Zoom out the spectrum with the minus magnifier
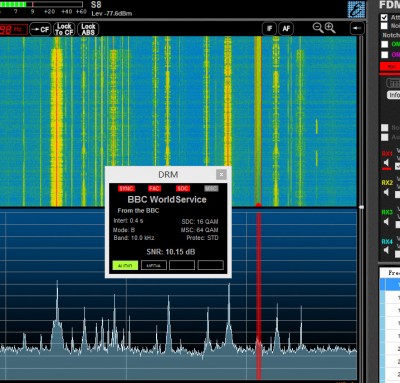This screenshot has width=400, height=383. pos(318,28)
